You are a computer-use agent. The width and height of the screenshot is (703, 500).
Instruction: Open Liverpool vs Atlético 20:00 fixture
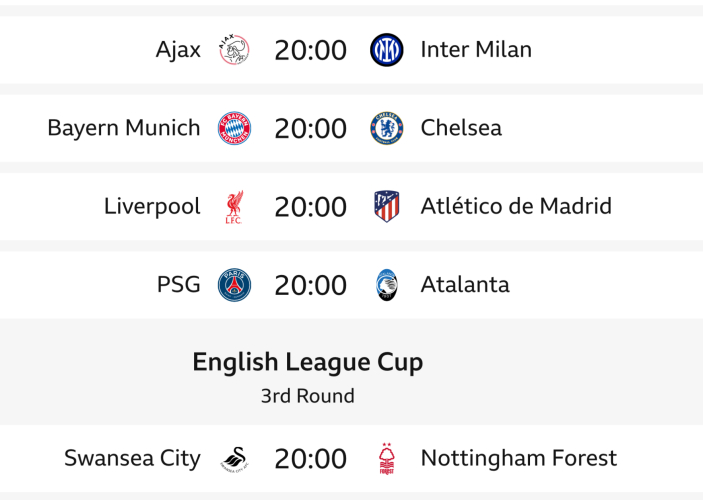[x=311, y=207]
